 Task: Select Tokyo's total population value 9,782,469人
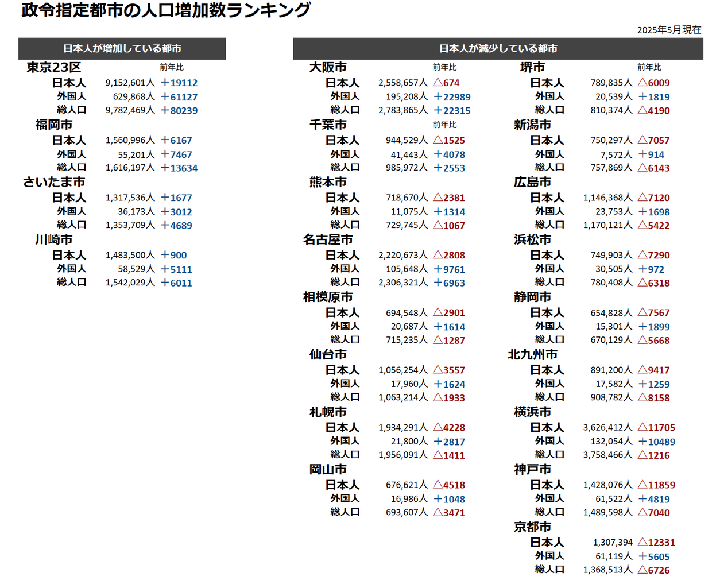(x=130, y=110)
